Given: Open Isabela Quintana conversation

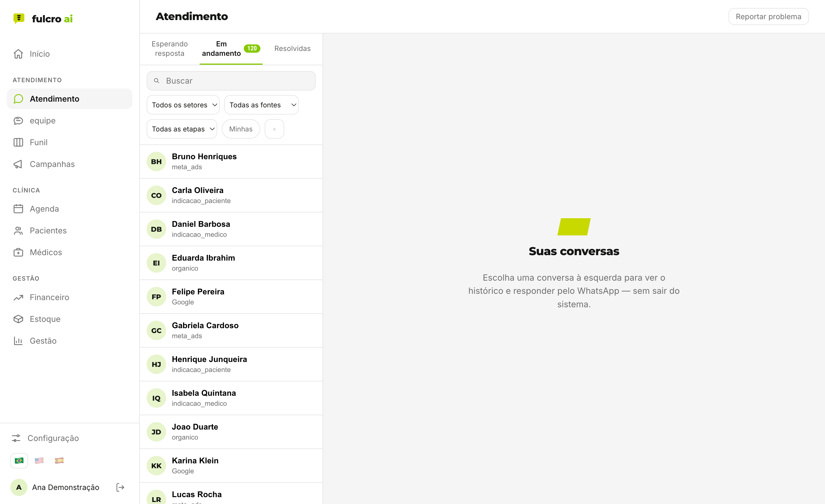Looking at the screenshot, I should coord(231,398).
